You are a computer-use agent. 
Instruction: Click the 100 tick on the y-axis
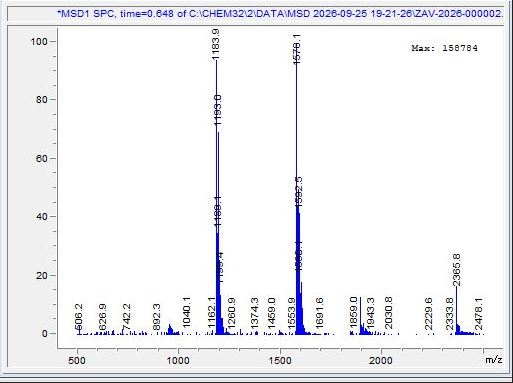pos(39,41)
